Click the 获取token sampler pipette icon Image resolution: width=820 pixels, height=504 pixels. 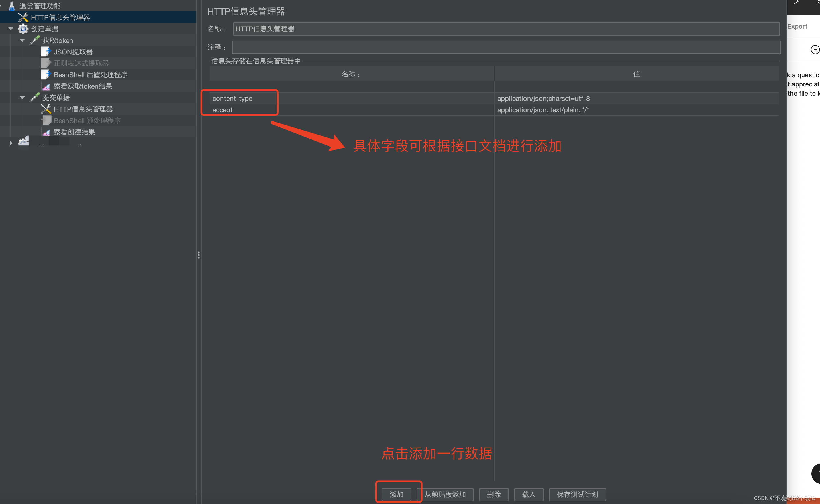tap(34, 40)
